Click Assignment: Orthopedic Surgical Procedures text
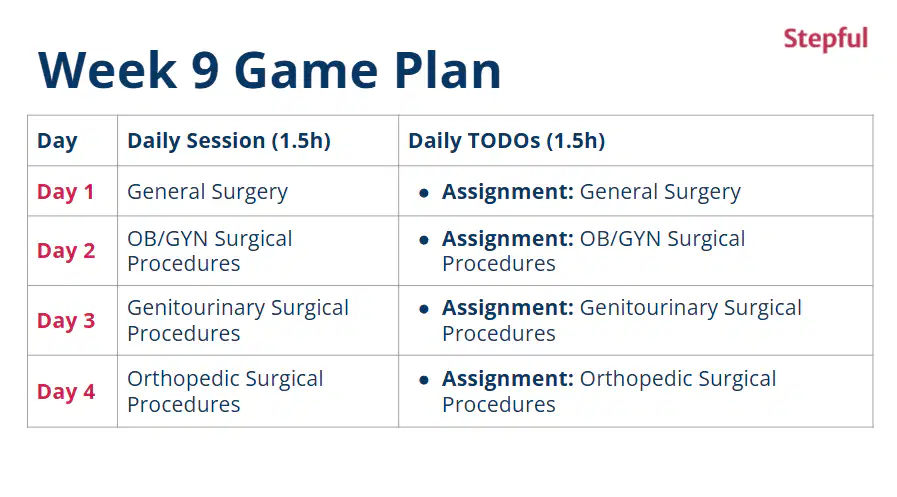Image resolution: width=897 pixels, height=497 pixels. (x=609, y=391)
